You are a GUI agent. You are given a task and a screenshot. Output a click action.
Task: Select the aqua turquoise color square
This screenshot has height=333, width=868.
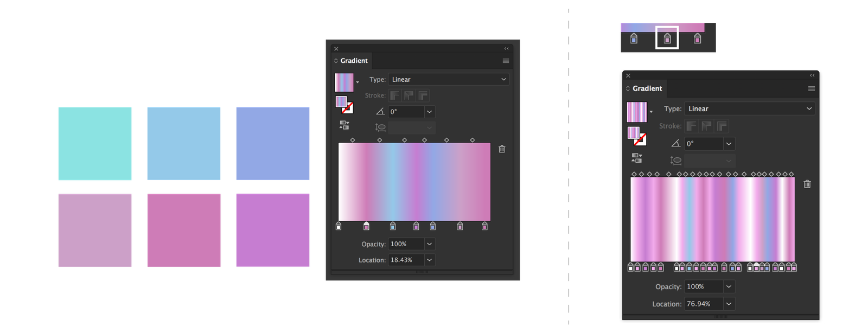95,144
